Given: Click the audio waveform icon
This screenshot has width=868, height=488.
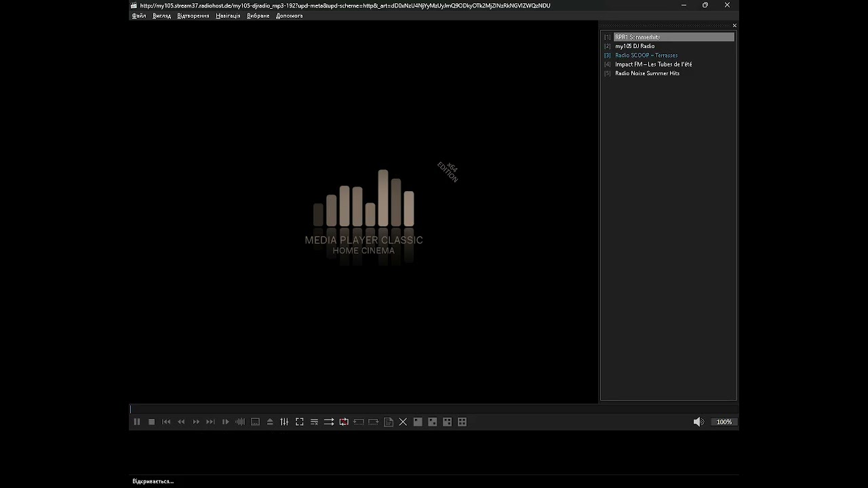Looking at the screenshot, I should point(240,422).
